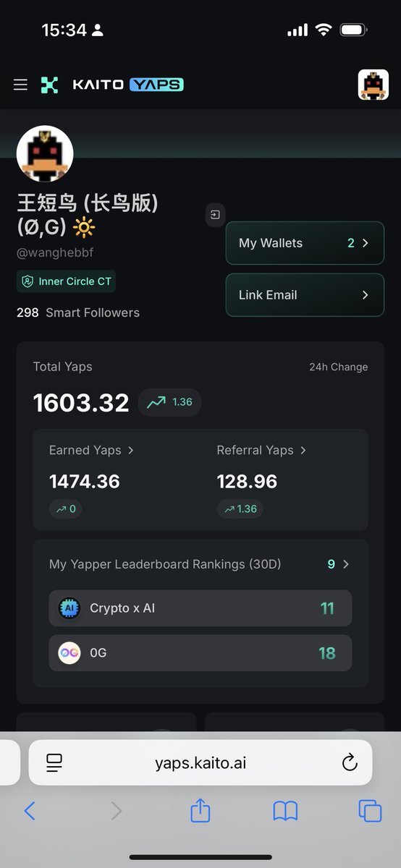Go back with Safari back arrow
The image size is (401, 868).
pos(30,811)
